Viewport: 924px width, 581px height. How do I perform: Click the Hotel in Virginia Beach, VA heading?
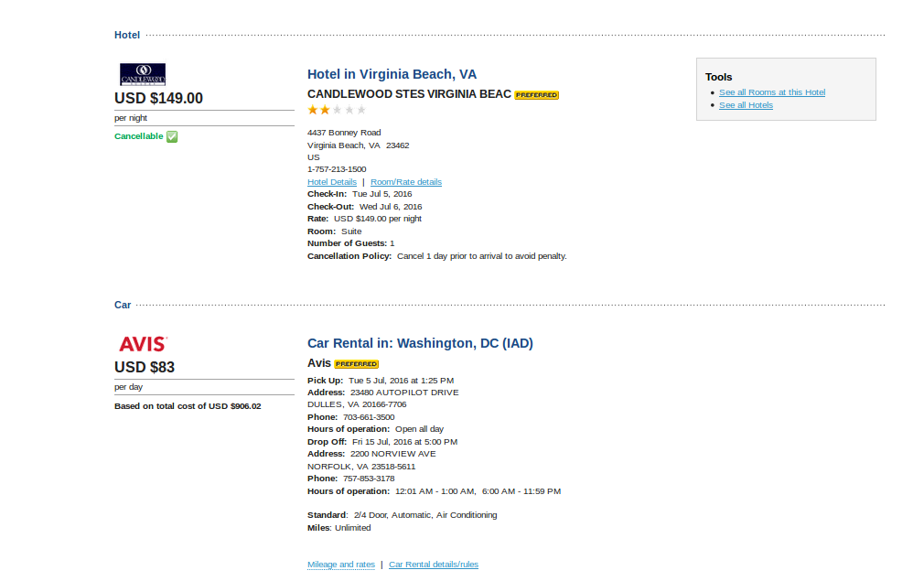[392, 74]
